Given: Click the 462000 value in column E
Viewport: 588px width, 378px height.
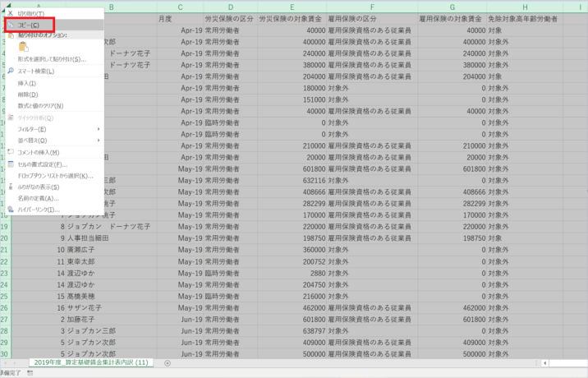Looking at the screenshot, I should click(x=292, y=308).
